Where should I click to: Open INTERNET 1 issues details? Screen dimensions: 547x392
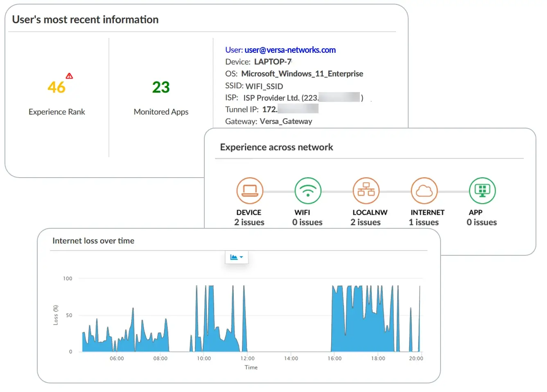tap(423, 222)
